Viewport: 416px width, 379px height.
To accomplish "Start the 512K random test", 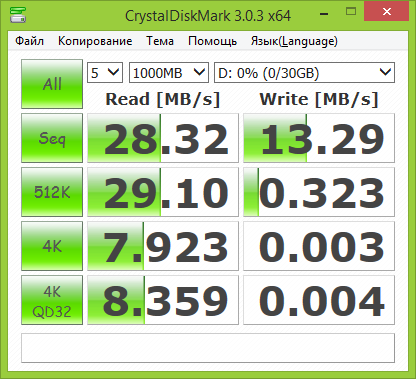I will click(x=52, y=192).
